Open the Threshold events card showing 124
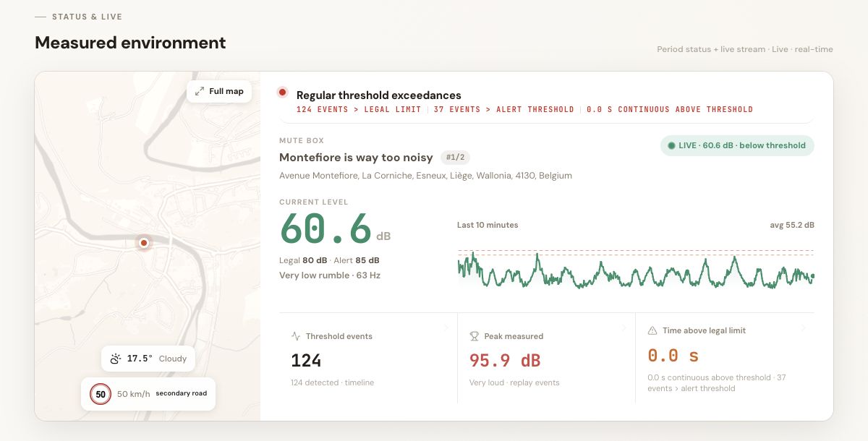868x441 pixels. coord(368,358)
